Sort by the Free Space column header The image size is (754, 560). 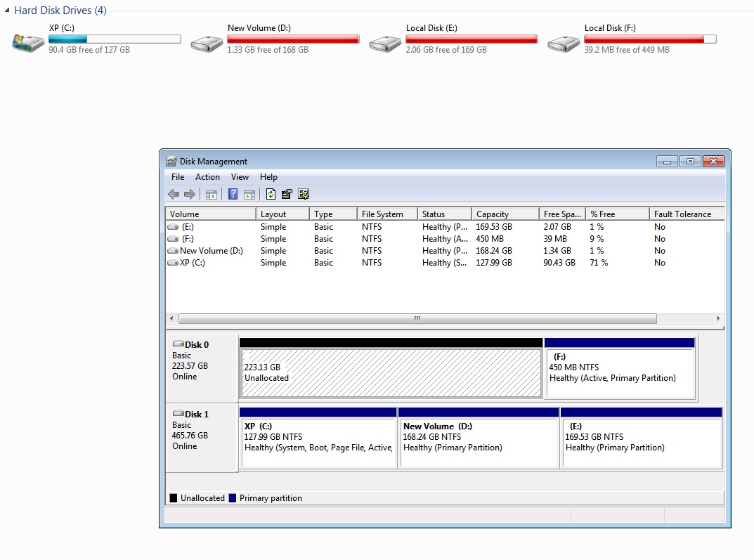(562, 214)
